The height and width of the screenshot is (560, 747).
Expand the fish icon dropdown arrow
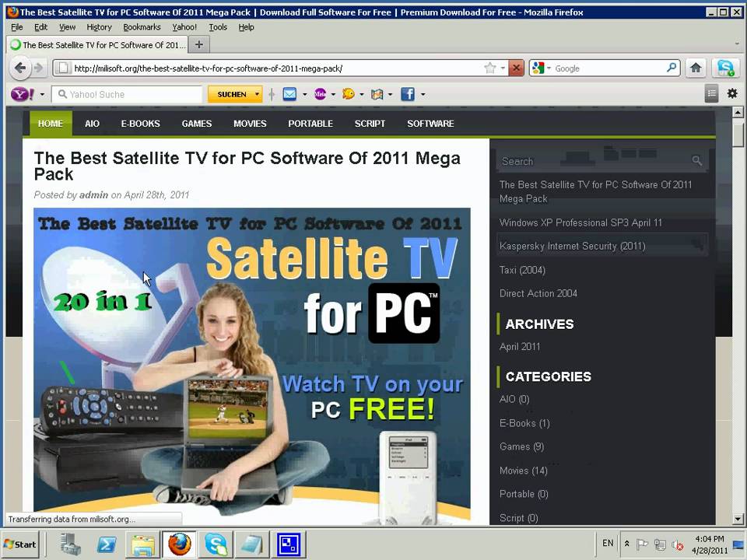tap(362, 94)
